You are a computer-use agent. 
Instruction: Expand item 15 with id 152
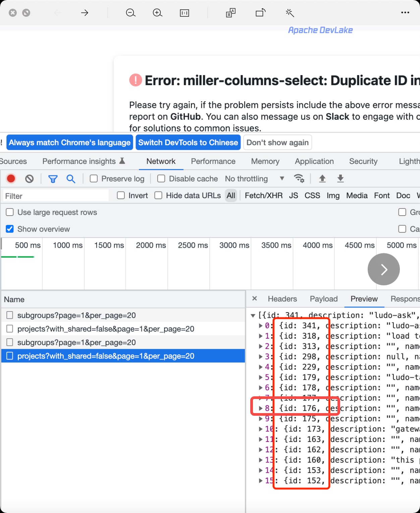(261, 481)
